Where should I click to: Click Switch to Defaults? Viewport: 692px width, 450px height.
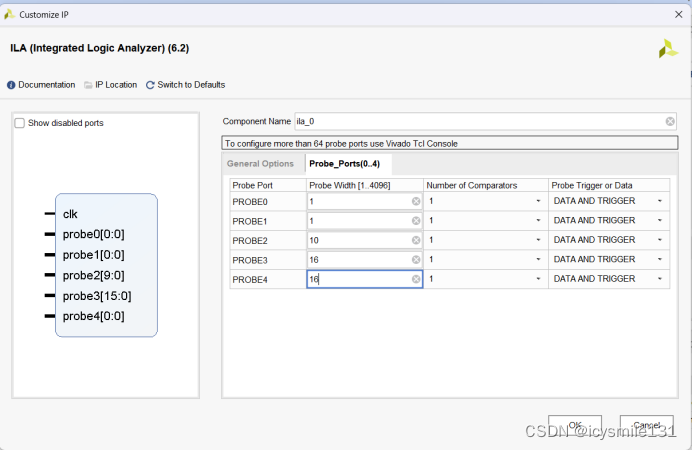pyautogui.click(x=191, y=85)
